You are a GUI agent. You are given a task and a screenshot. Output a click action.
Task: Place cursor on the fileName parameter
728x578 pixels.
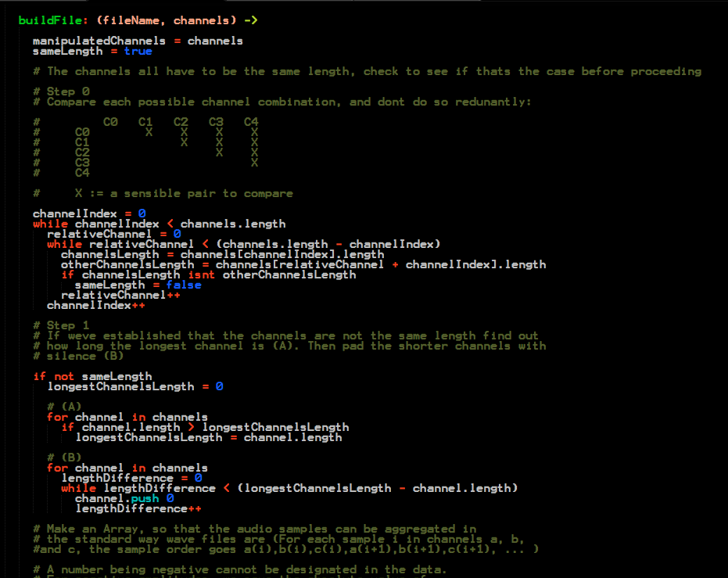(134, 20)
